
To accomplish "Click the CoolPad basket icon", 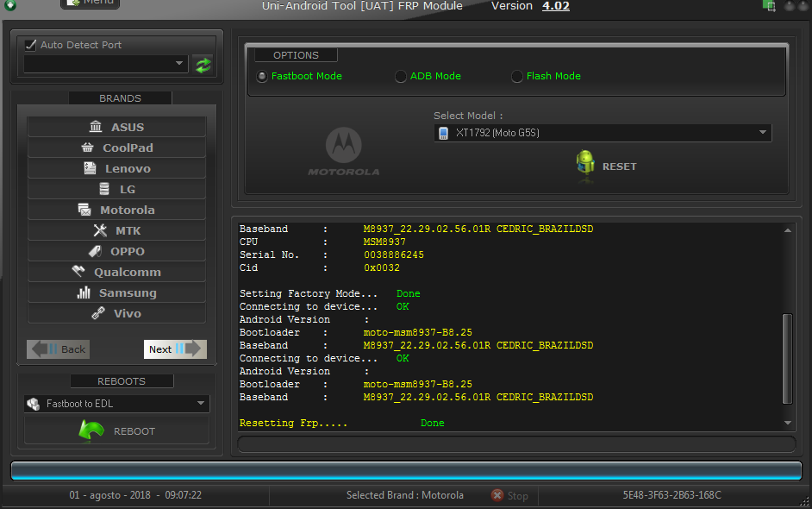I will [88, 148].
